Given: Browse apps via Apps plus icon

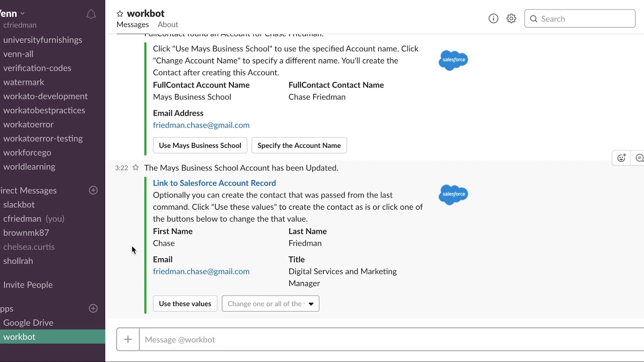Looking at the screenshot, I should (x=93, y=308).
